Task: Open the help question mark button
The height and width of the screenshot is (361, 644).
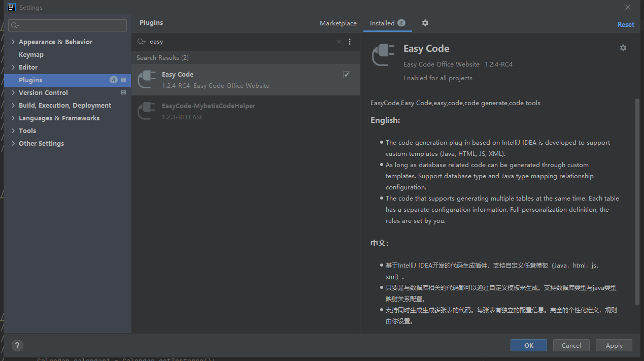Action: pos(17,345)
